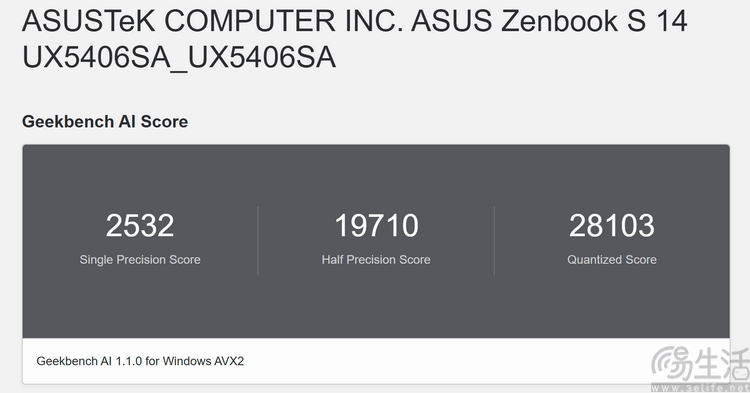Screen dimensions: 750x393
Task: Click the watermark logo in the corner
Action: pyautogui.click(x=700, y=364)
